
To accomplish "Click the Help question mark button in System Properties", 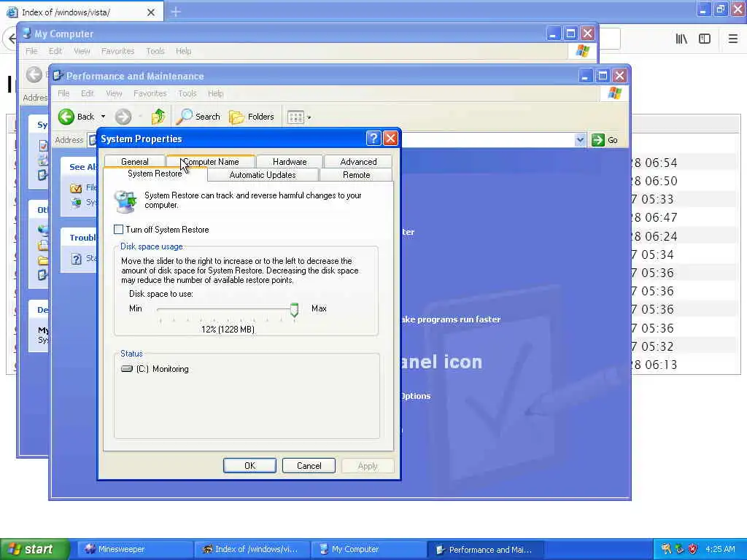I will tap(373, 139).
